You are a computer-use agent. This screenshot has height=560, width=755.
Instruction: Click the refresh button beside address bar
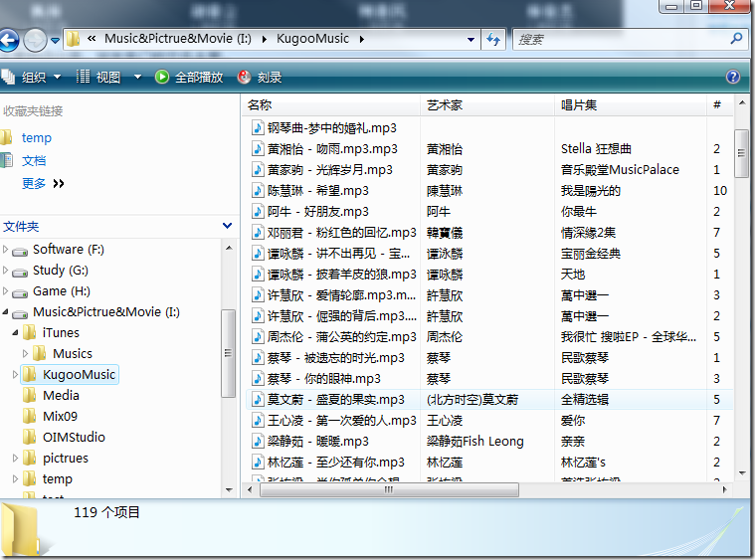coord(493,40)
